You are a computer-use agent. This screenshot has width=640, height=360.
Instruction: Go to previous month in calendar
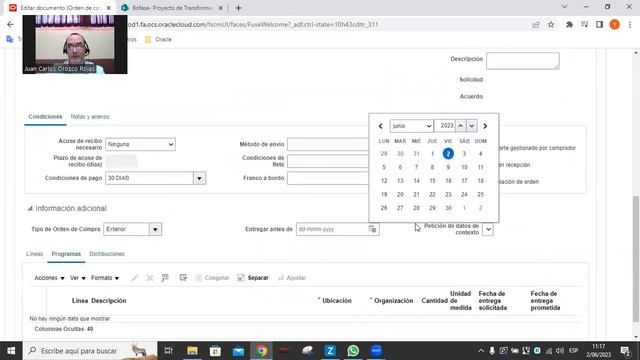[x=380, y=126]
